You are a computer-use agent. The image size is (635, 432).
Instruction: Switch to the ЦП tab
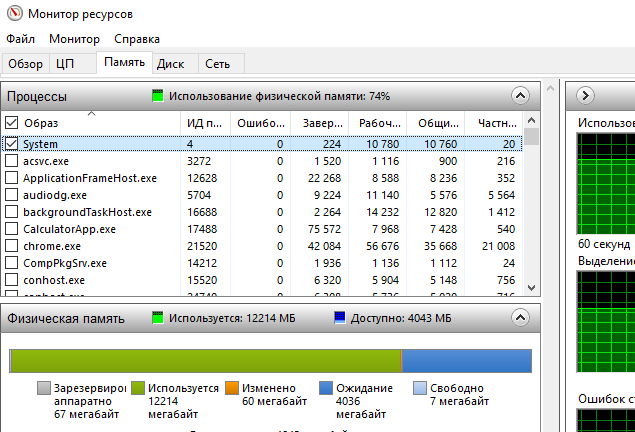point(73,64)
